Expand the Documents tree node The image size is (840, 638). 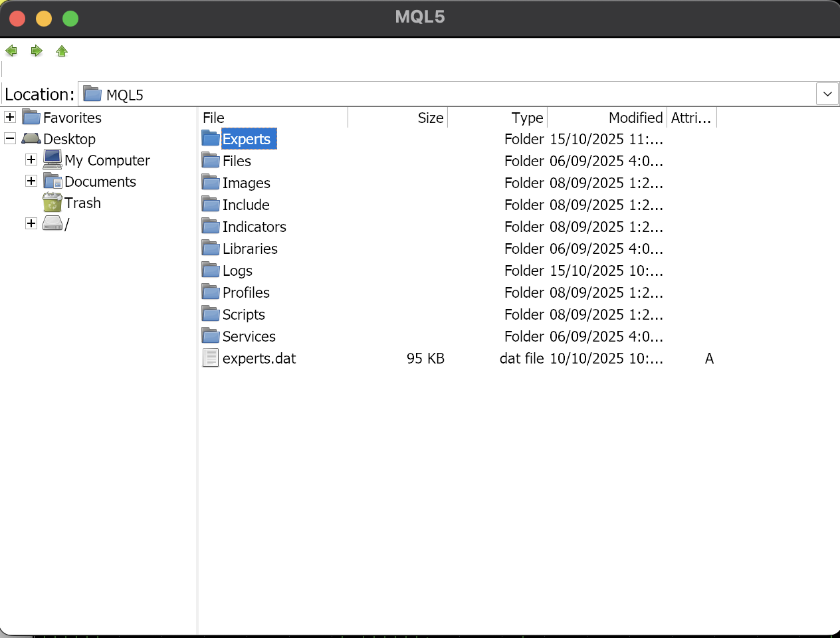point(31,181)
